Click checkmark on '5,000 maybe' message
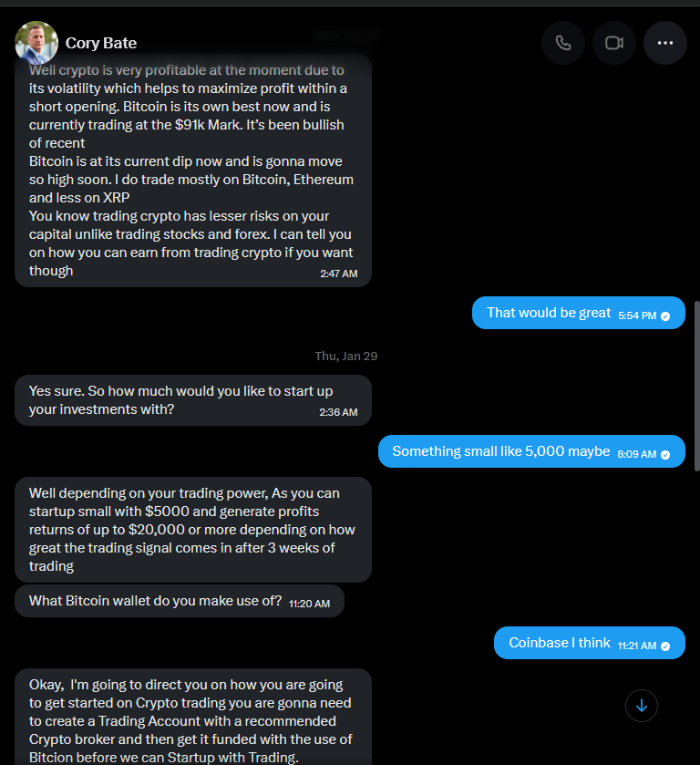This screenshot has width=700, height=765. [x=665, y=454]
